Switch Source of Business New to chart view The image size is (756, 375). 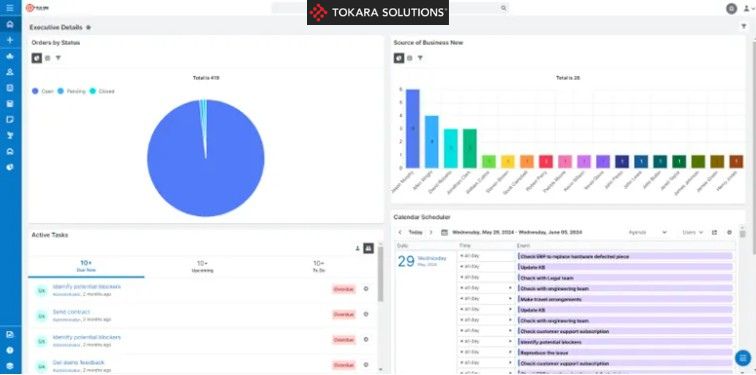point(399,58)
